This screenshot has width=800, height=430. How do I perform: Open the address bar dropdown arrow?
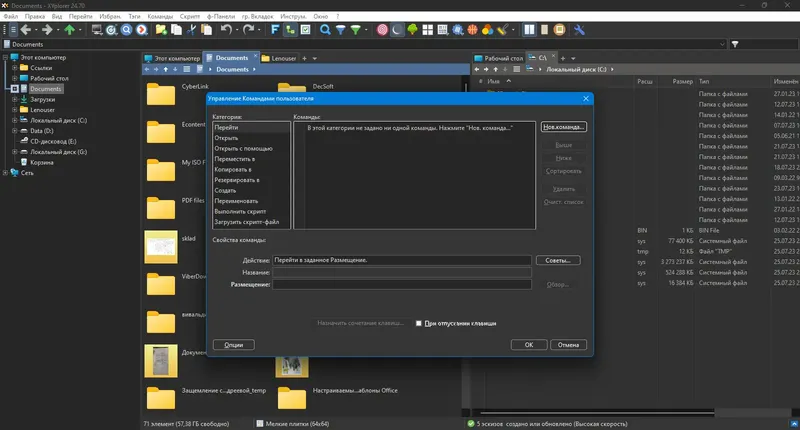[722, 44]
